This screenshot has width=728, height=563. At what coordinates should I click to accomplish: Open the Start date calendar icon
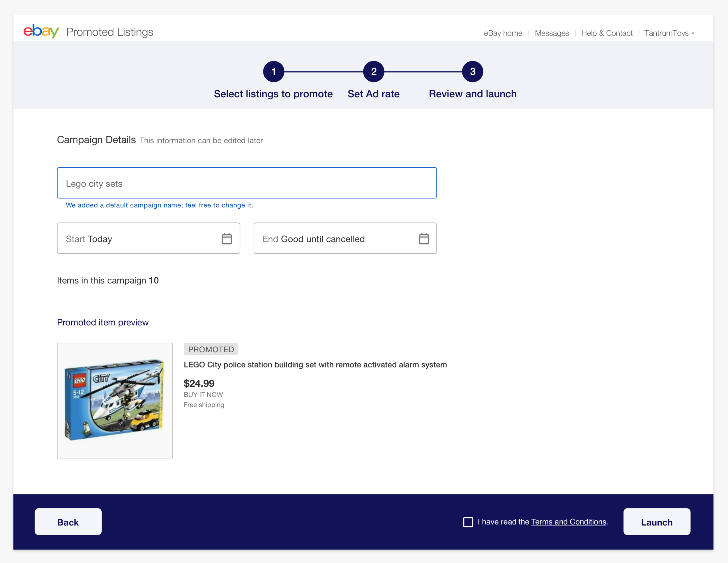[227, 239]
